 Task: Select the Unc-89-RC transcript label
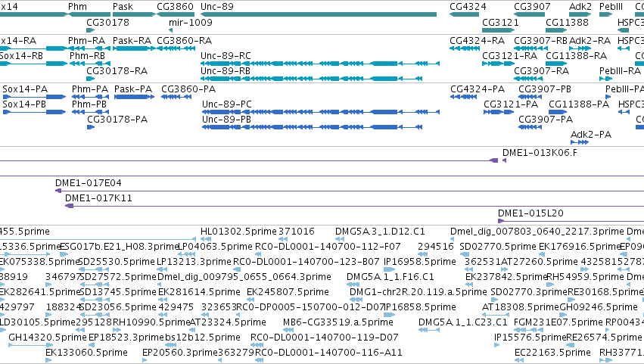226,55
